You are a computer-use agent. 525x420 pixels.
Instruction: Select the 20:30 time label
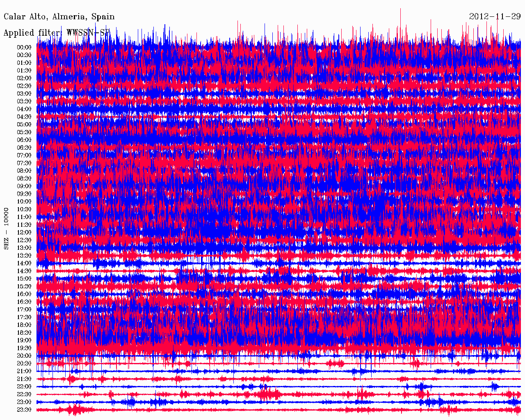[x=24, y=363]
